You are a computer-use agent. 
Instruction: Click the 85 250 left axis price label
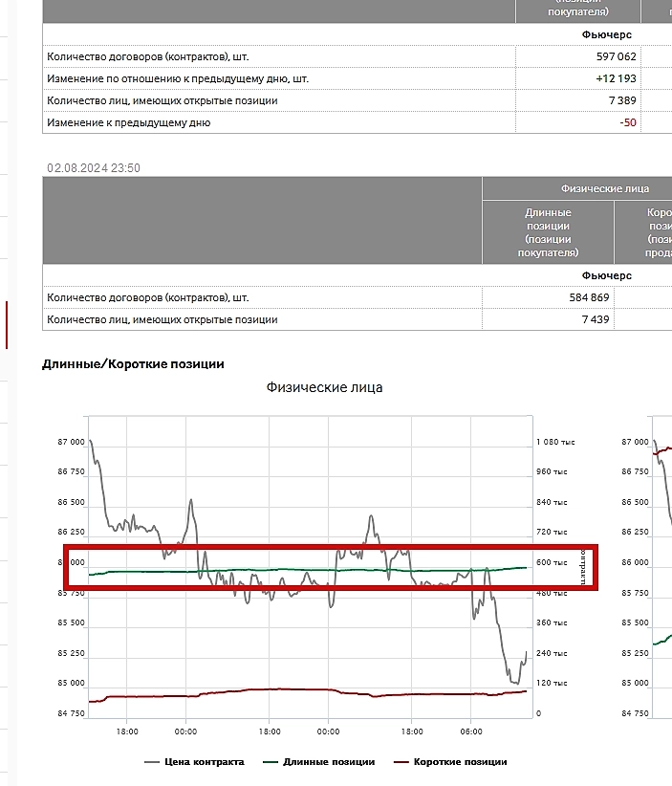73,654
